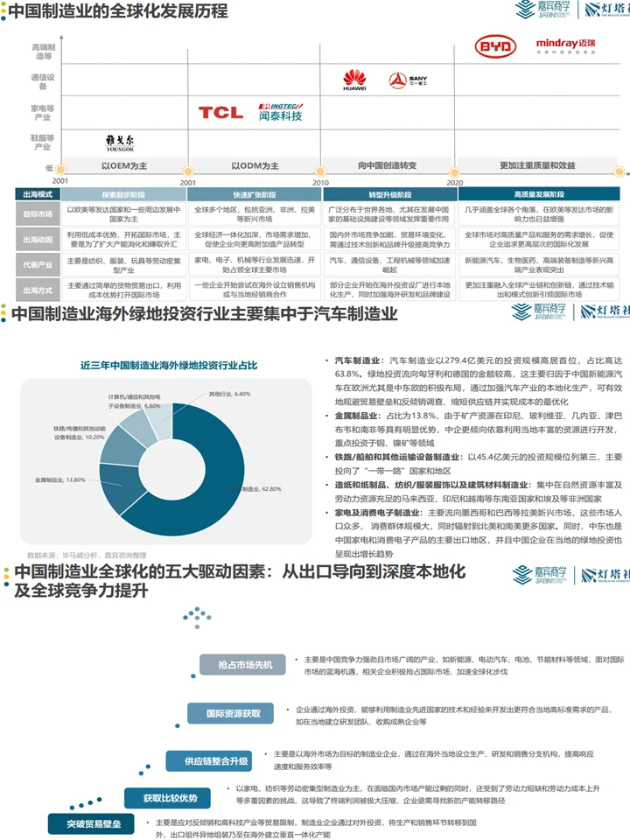Click the 鞋服等产业 axis label
Screen dimensions: 630x840
coord(43,142)
